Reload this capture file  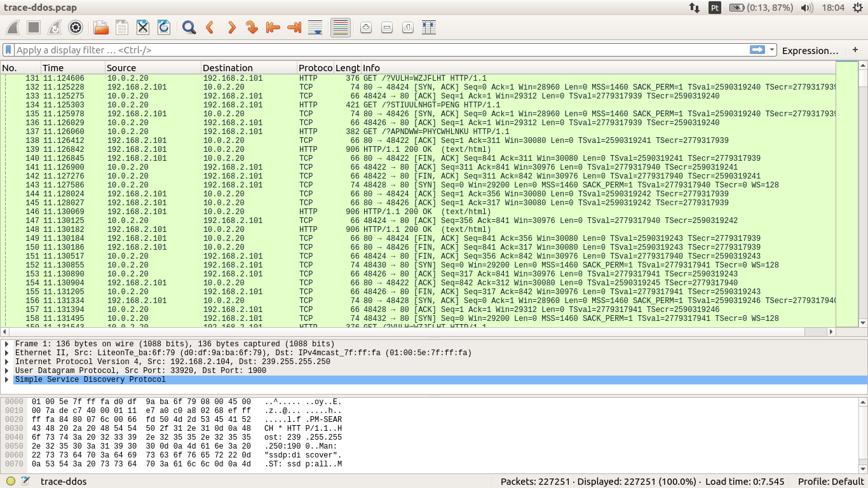point(164,27)
